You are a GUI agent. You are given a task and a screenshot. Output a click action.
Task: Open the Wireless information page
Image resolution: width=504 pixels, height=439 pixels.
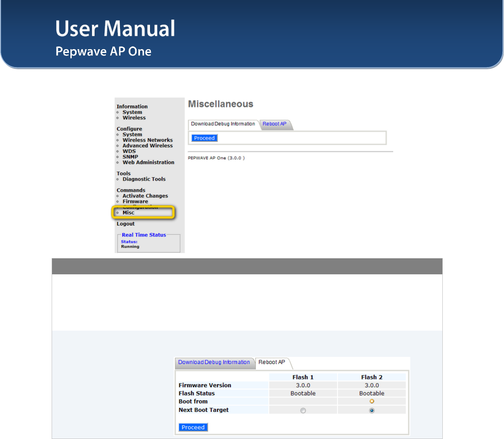(134, 118)
